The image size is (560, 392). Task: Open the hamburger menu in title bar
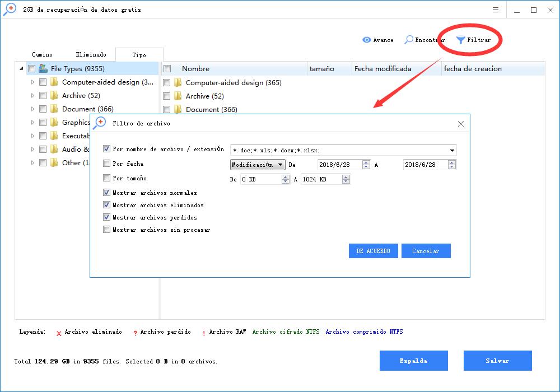(496, 10)
